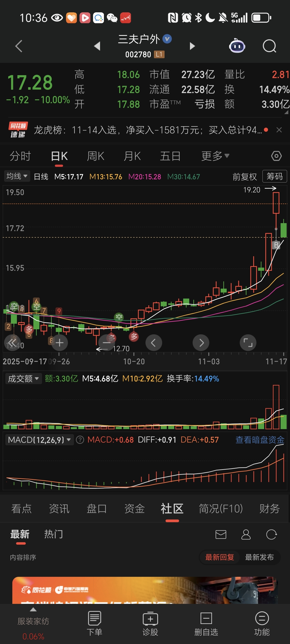Move chart left one candle
The height and width of the screenshot is (644, 290).
154,343
